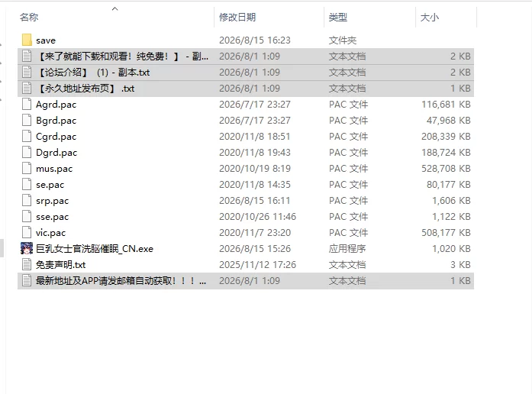Click the 应用程序 type cell
Image resolution: width=532 pixels, height=394 pixels.
tap(347, 249)
